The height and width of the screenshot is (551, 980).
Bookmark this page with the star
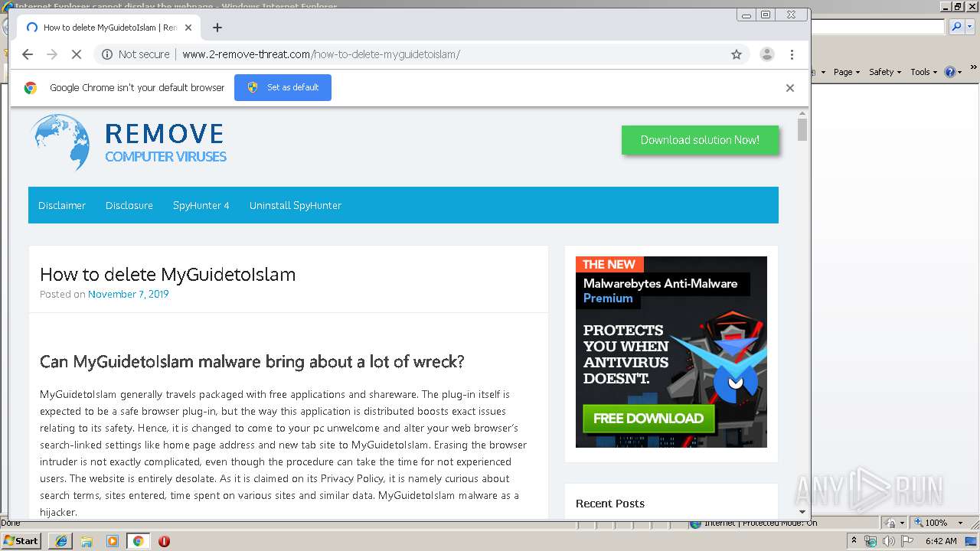(x=737, y=54)
